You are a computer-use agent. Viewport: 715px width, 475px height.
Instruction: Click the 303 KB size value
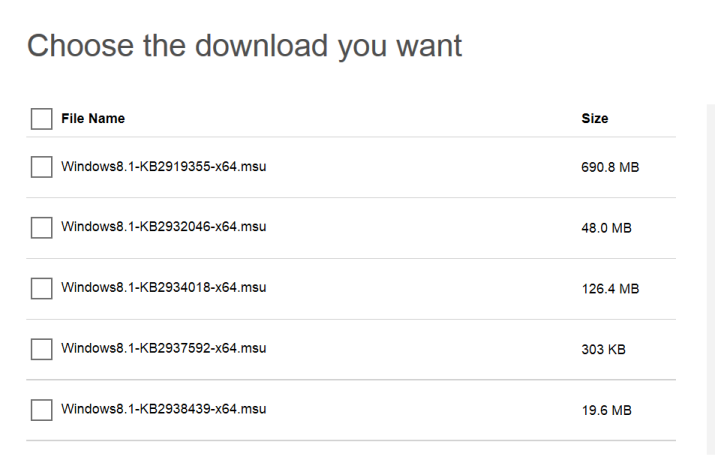pos(603,349)
